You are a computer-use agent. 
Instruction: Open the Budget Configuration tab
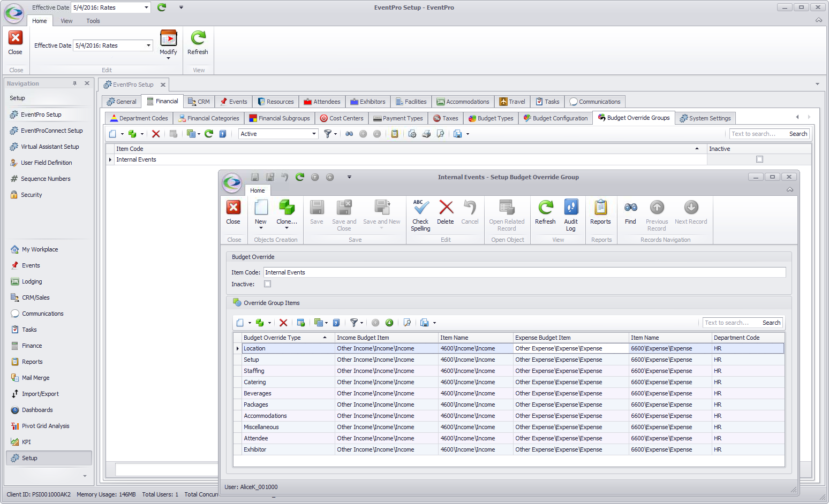(555, 118)
